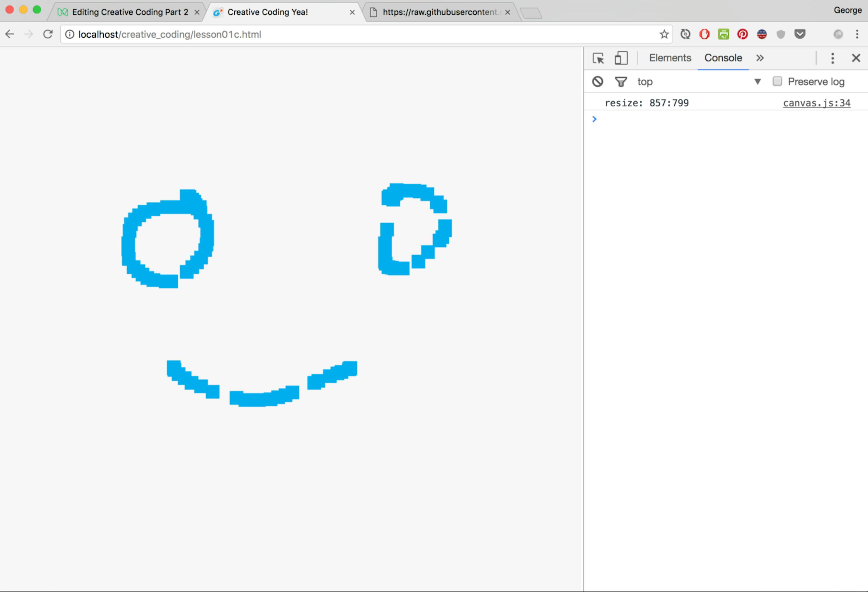Click the George profile button
This screenshot has width=868, height=592.
click(847, 10)
